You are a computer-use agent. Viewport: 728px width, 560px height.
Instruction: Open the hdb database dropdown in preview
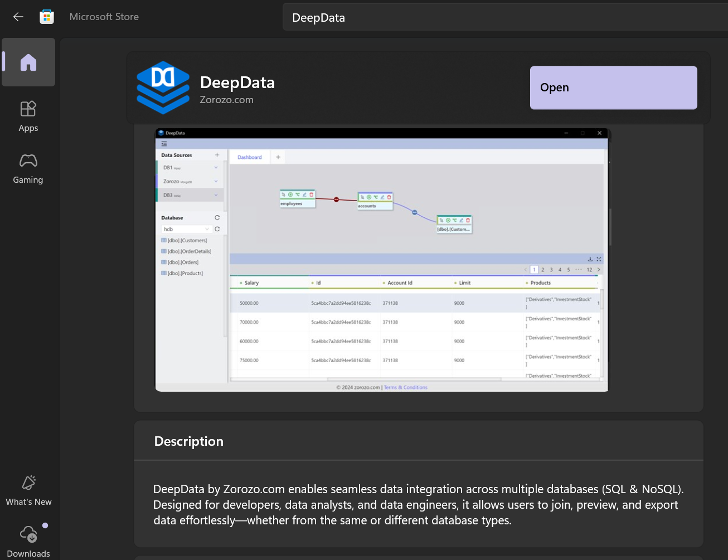[x=186, y=229]
